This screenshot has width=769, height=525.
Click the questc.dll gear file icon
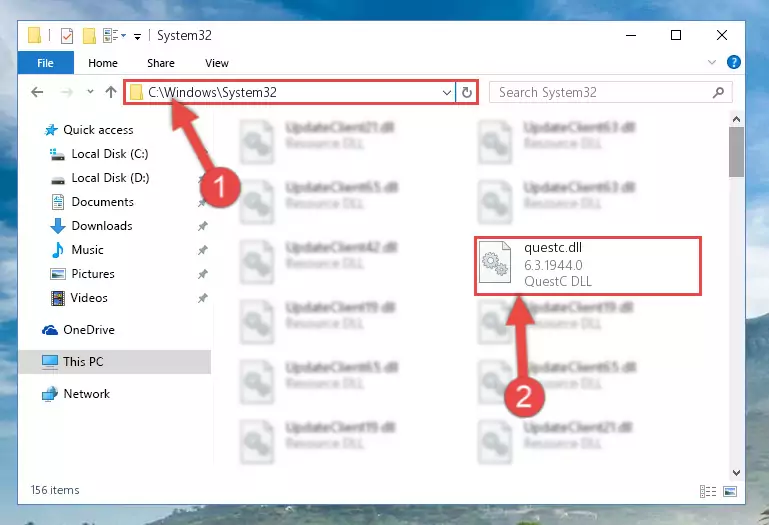pos(494,263)
